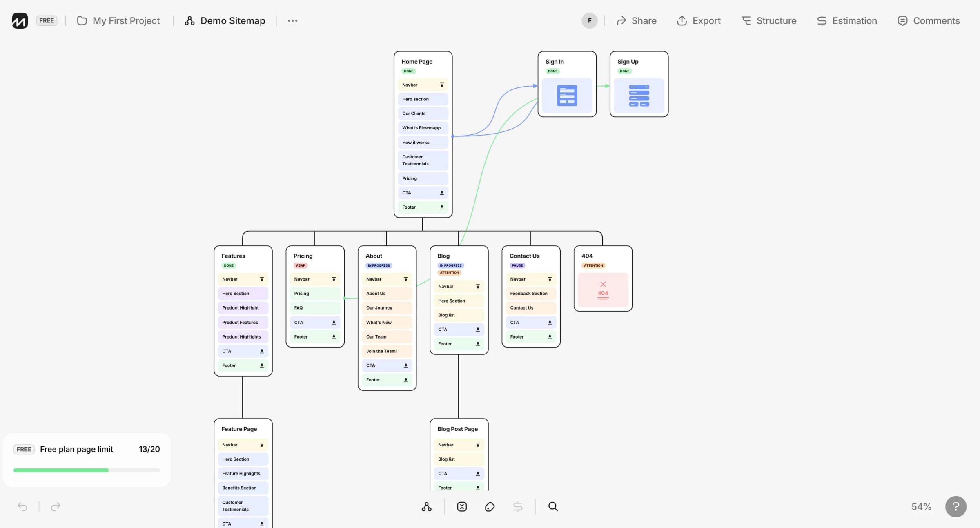Click the DONE label on Sign In

552,71
